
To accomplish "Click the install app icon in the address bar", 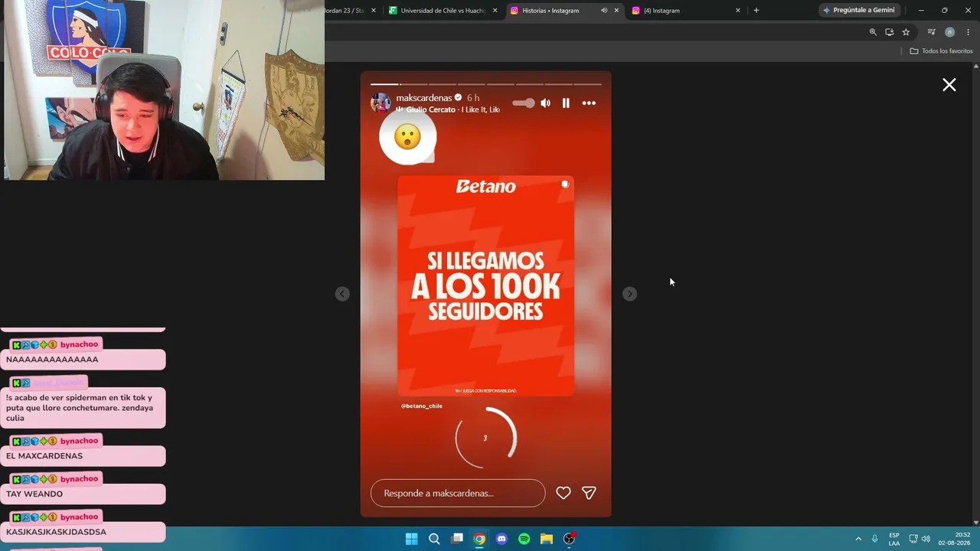I will pyautogui.click(x=889, y=32).
